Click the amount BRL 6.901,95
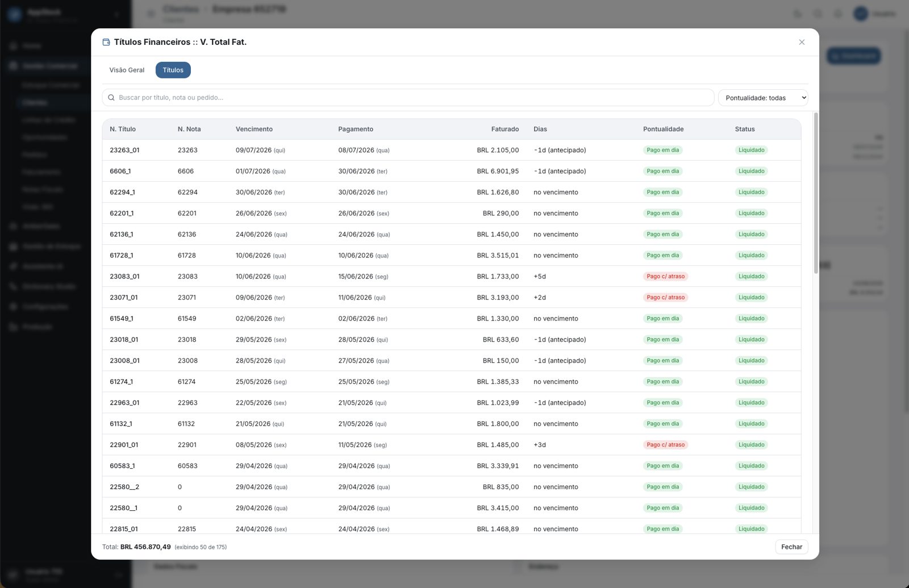The image size is (909, 588). (x=498, y=171)
